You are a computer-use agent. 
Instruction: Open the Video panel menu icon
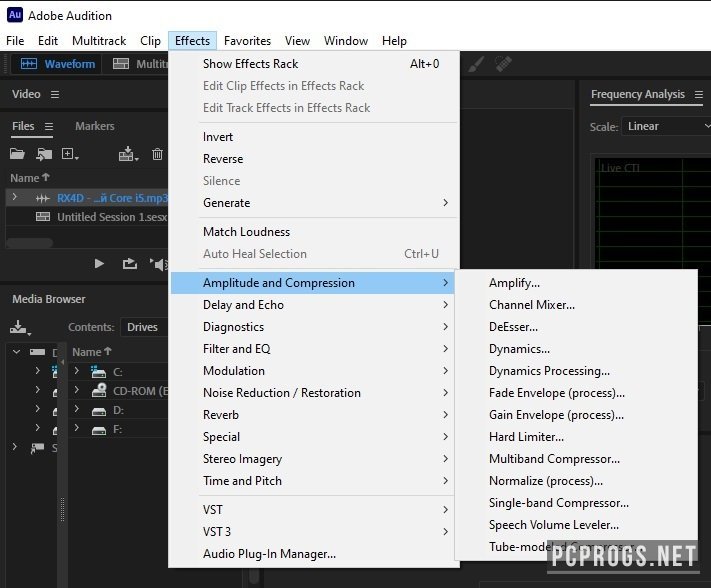[55, 94]
